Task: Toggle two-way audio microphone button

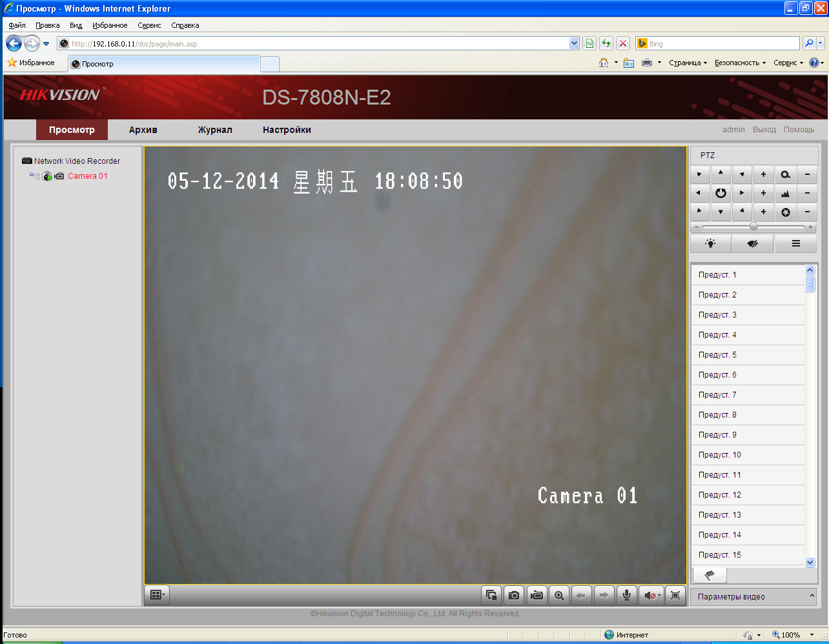Action: tap(626, 595)
